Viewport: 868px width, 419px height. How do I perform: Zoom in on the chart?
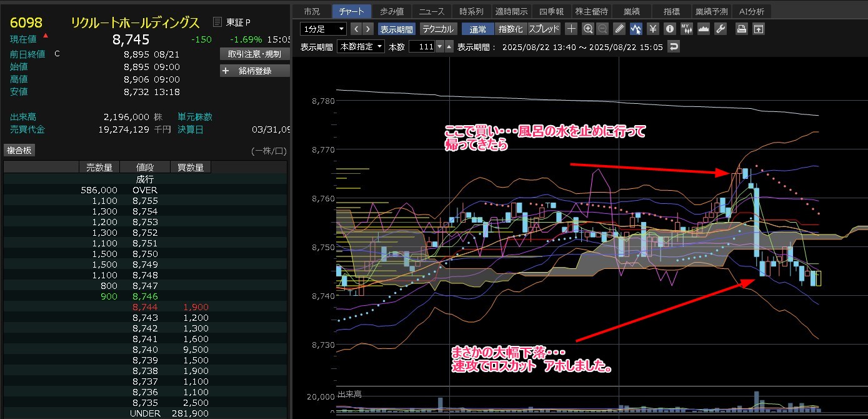click(587, 29)
